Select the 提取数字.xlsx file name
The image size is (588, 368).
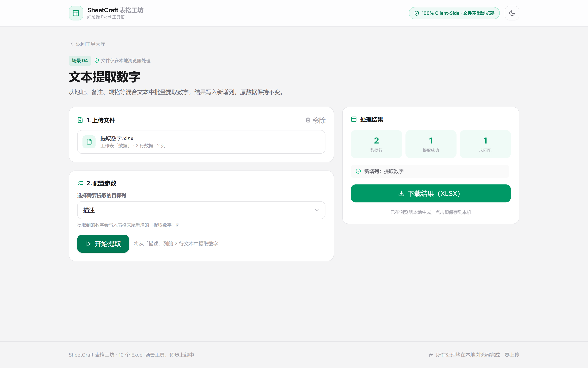click(x=117, y=138)
